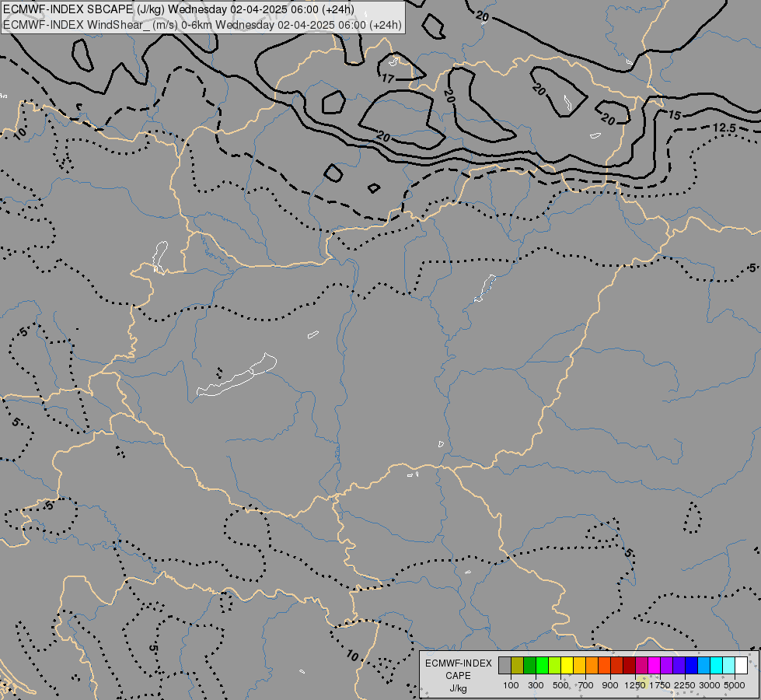
Task: Select the olive legend color swatch
Action: pos(518,666)
